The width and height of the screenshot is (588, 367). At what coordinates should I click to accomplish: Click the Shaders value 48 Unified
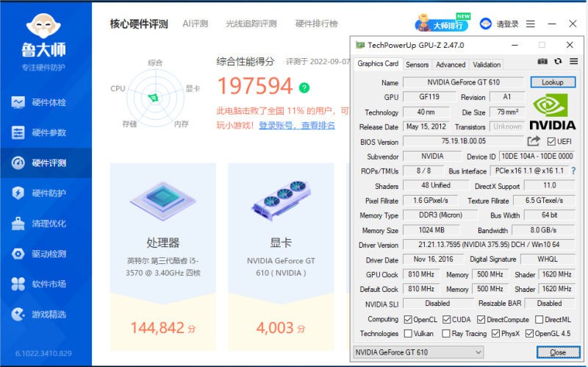pyautogui.click(x=436, y=185)
